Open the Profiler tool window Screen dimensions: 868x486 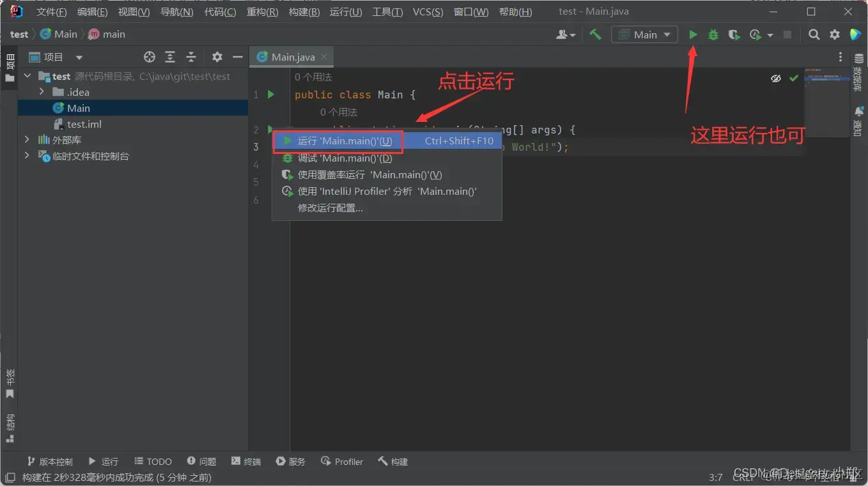[342, 461]
